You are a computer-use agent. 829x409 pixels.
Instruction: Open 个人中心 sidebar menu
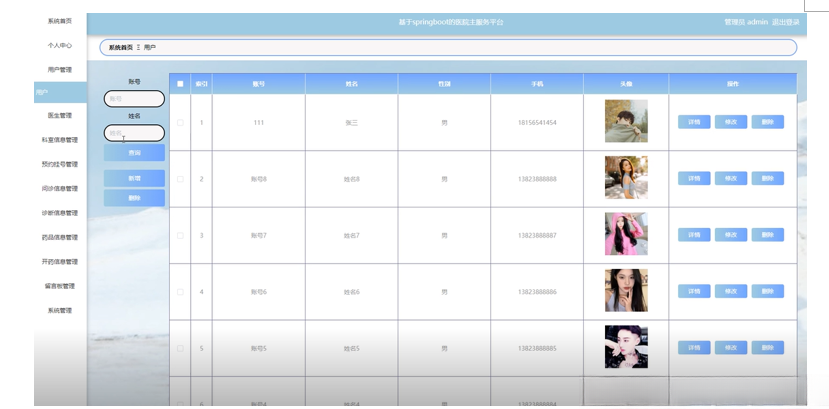60,45
